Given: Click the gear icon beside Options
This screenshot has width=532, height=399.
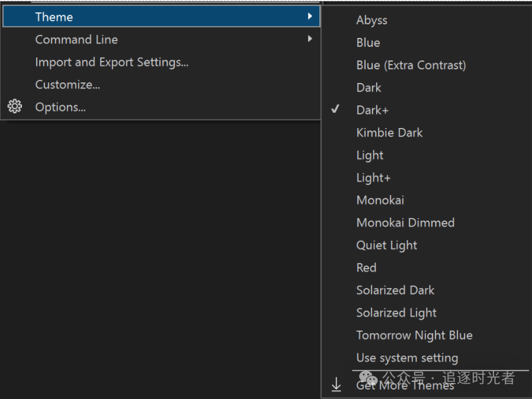Looking at the screenshot, I should click(x=15, y=107).
